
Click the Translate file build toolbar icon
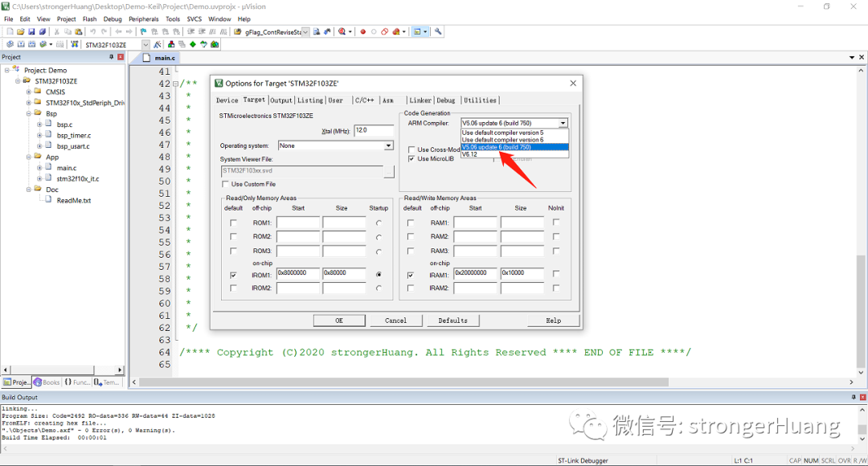click(10, 44)
